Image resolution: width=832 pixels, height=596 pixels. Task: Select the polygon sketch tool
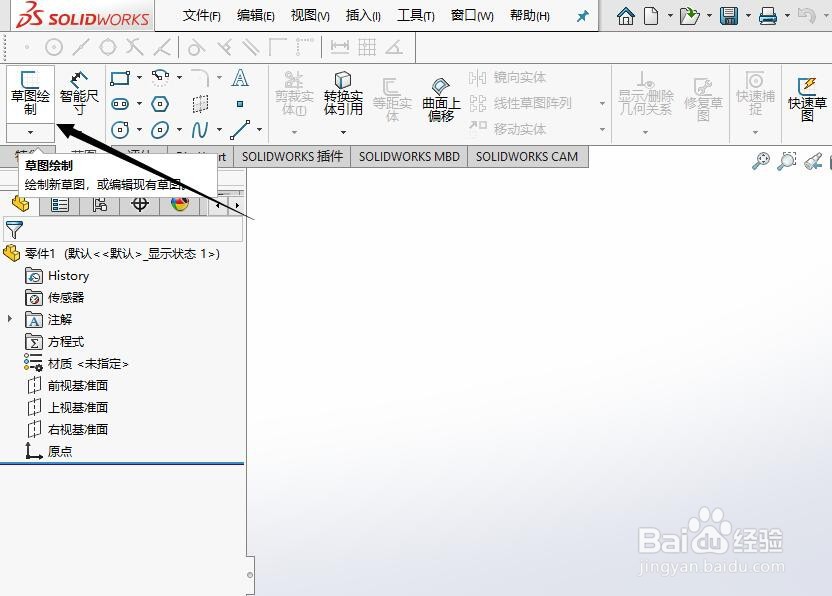(160, 103)
